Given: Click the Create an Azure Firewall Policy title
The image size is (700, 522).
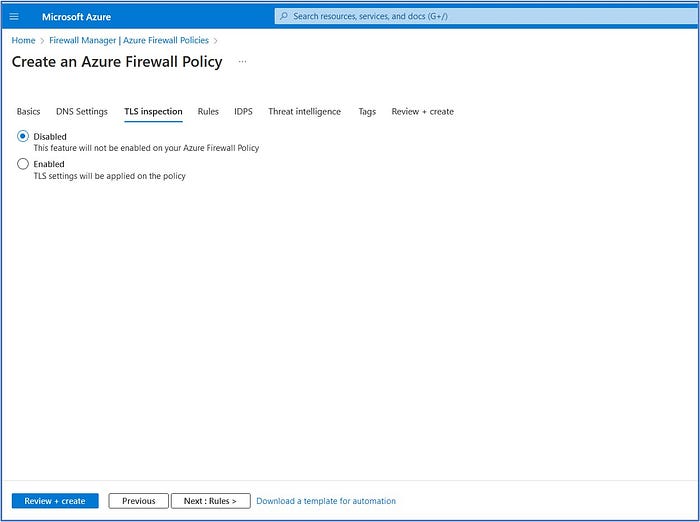Looking at the screenshot, I should pos(117,62).
